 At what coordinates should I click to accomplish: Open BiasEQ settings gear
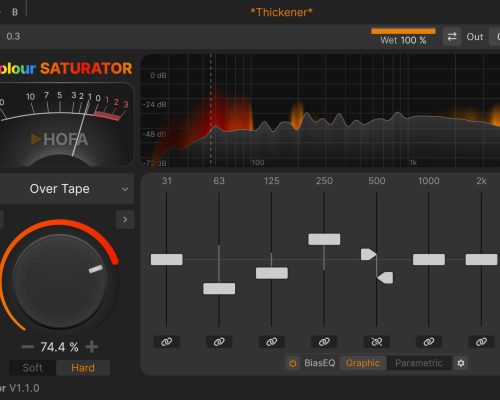pyautogui.click(x=461, y=363)
